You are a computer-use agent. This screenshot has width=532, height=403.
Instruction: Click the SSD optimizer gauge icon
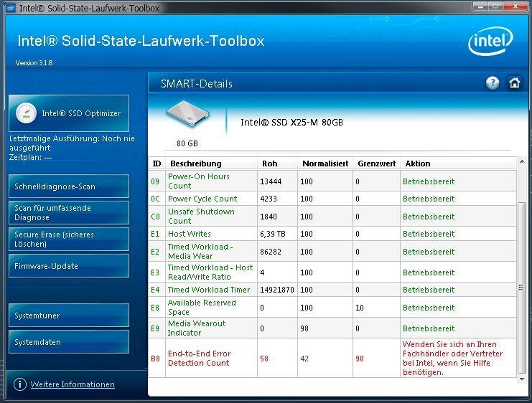[26, 113]
